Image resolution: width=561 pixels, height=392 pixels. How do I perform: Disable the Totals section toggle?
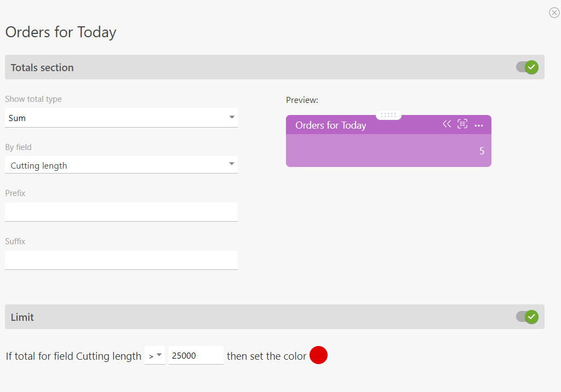tap(527, 67)
